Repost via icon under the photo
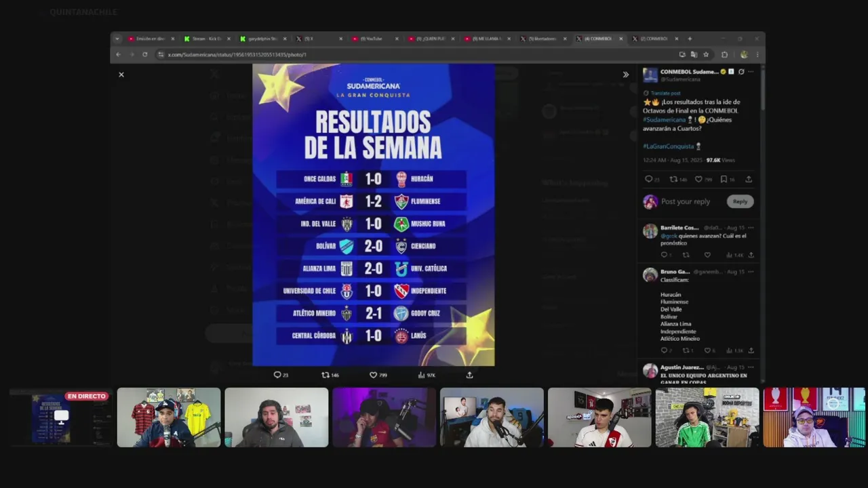This screenshot has height=488, width=868. 325,375
